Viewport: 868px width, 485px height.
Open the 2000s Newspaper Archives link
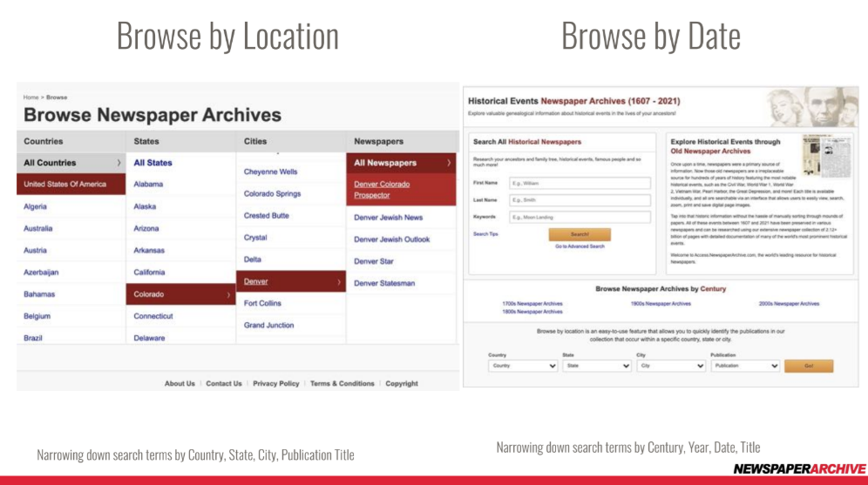click(x=789, y=304)
